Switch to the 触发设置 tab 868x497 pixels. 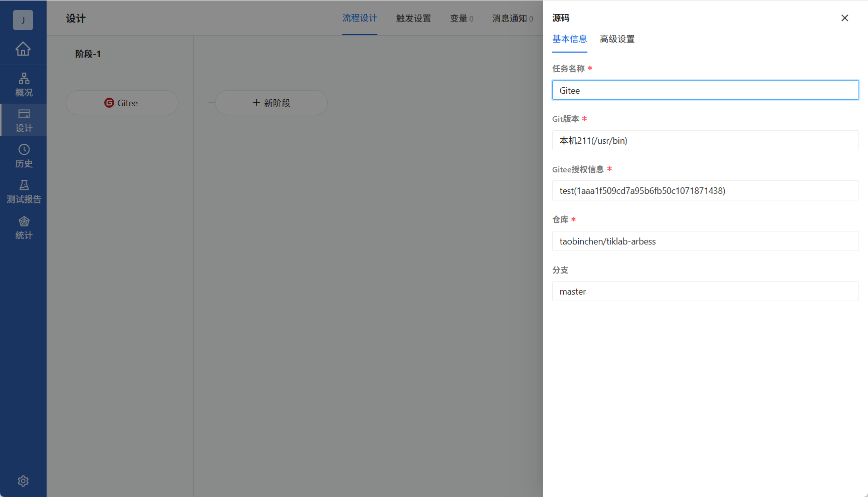pyautogui.click(x=413, y=18)
